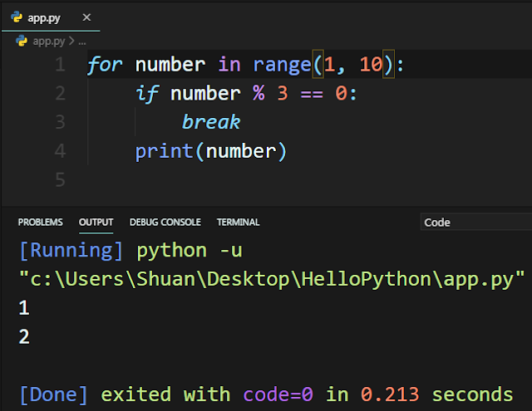Click the app.py file path in output

[272, 279]
